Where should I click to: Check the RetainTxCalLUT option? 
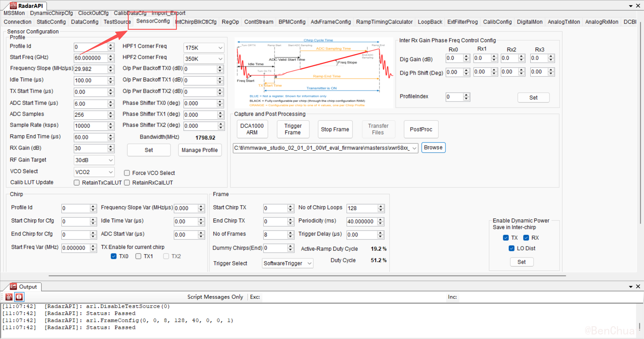[77, 183]
